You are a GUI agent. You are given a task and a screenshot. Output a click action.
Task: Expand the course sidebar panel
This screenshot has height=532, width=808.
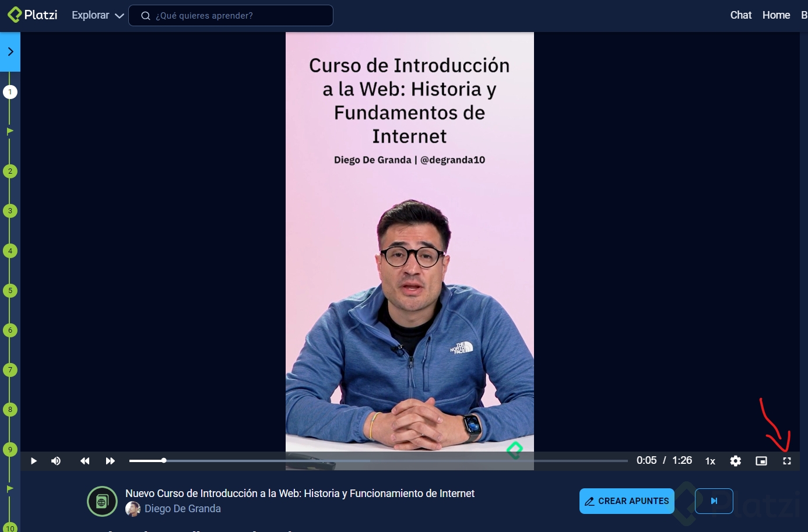tap(10, 52)
